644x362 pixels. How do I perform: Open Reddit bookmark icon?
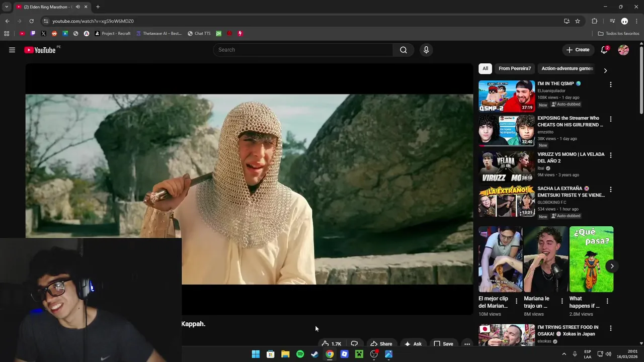54,34
